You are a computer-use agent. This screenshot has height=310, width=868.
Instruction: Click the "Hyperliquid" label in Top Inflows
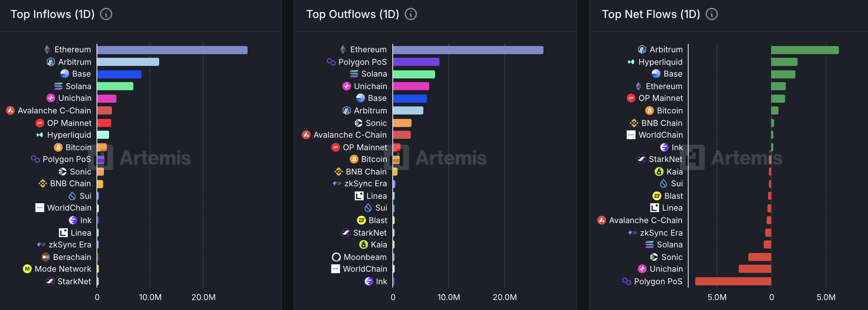[x=69, y=135]
